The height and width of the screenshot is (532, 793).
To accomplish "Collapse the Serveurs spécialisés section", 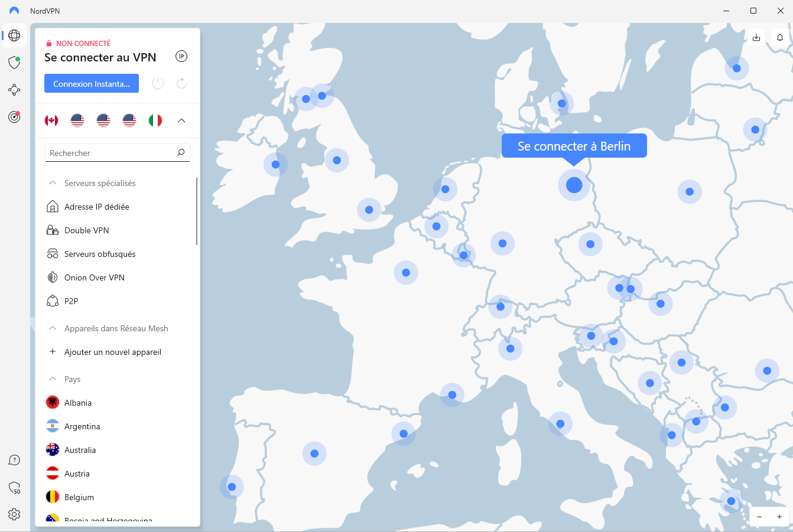I will click(x=53, y=183).
